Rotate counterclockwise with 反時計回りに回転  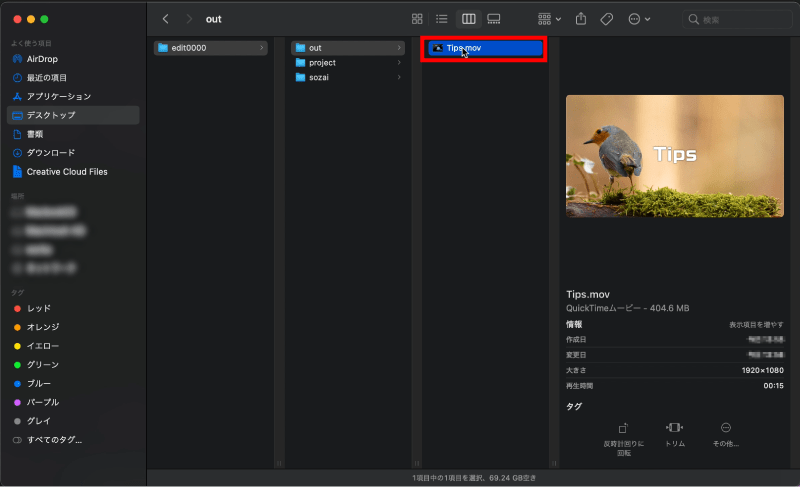623,439
